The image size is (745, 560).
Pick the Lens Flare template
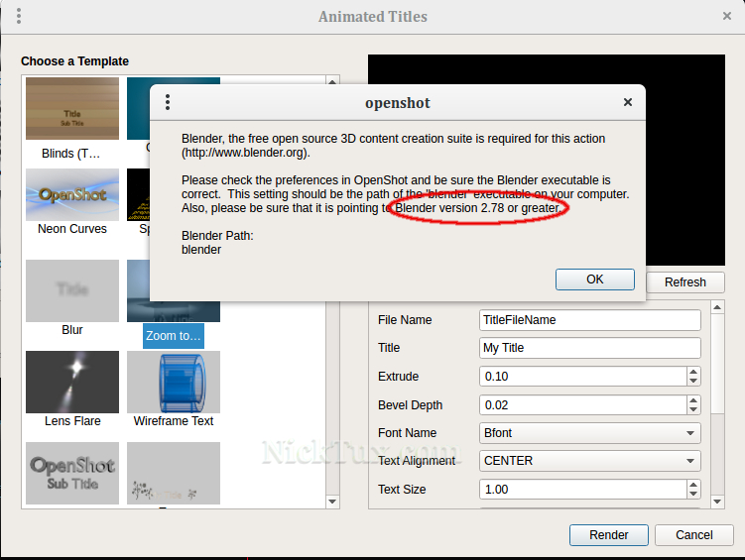(72, 382)
